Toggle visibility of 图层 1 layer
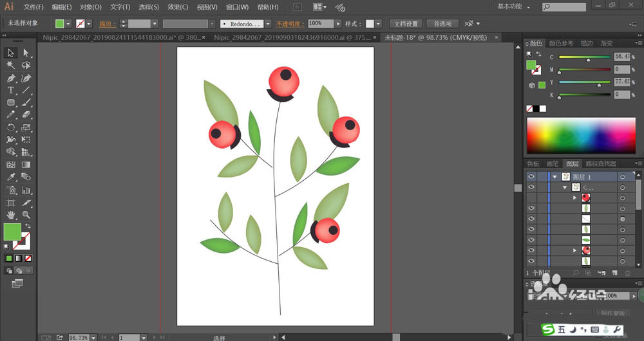 point(531,176)
